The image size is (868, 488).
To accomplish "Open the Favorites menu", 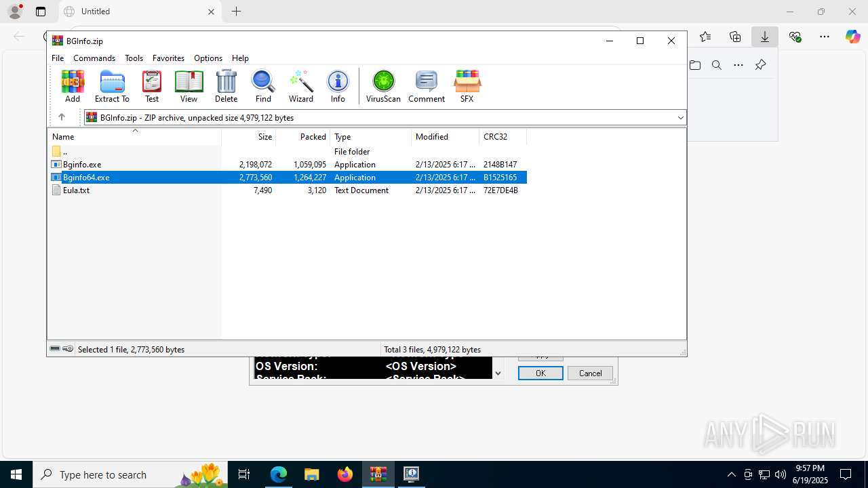I will [168, 58].
